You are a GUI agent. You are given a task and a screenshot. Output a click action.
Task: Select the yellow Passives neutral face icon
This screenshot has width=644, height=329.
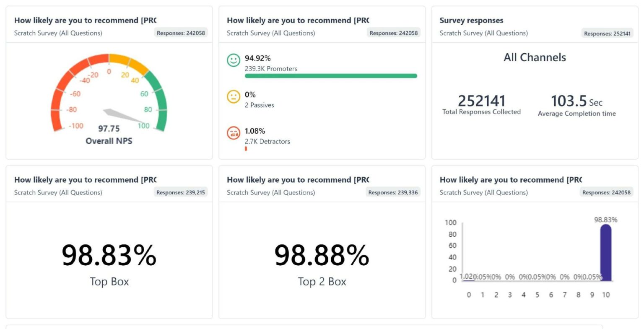(x=234, y=95)
